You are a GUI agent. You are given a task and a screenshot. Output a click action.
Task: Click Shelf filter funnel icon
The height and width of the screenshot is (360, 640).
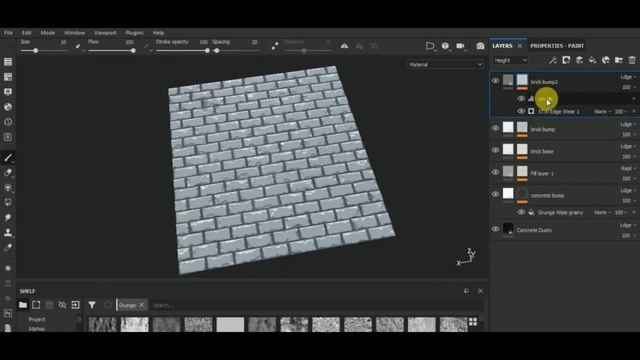(x=92, y=305)
